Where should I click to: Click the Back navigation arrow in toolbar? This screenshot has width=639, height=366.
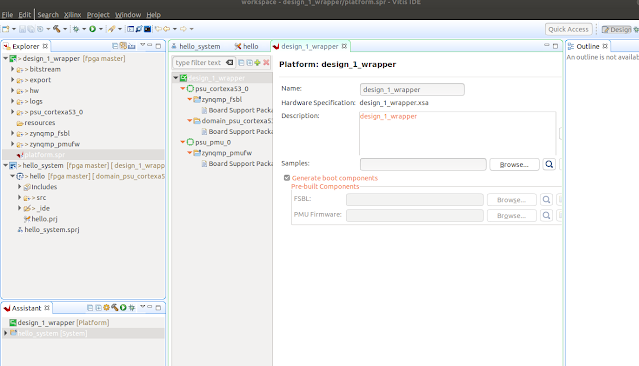[x=166, y=29]
